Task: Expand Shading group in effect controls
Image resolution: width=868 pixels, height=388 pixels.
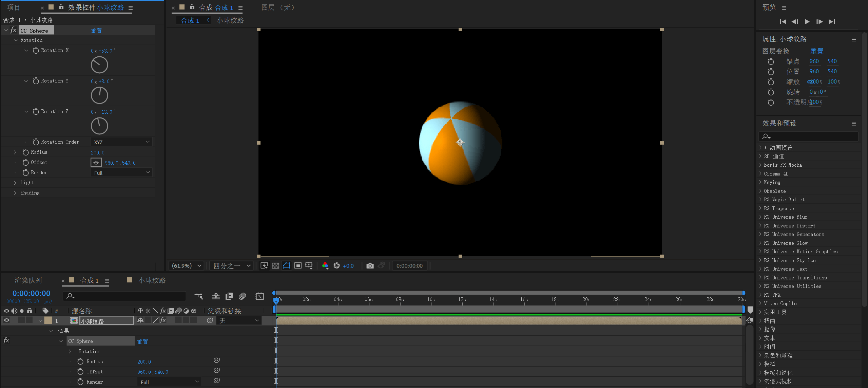Action: 15,193
